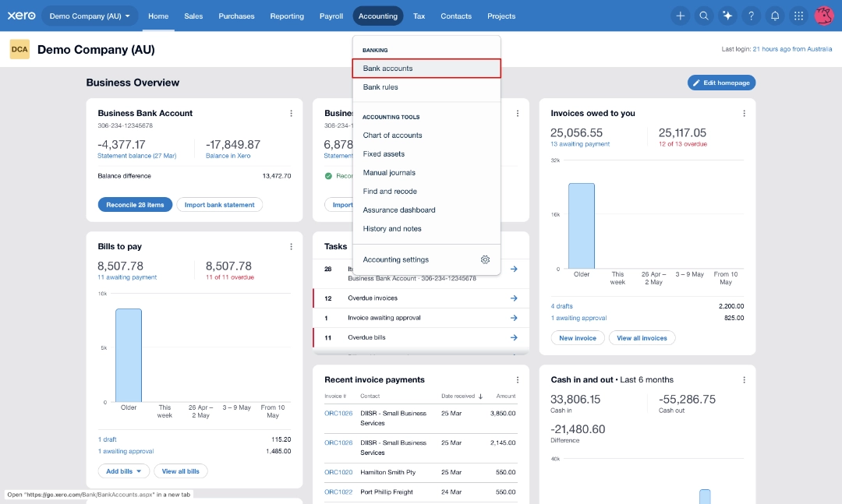Open 11 of 11 overdue bills link

230,277
